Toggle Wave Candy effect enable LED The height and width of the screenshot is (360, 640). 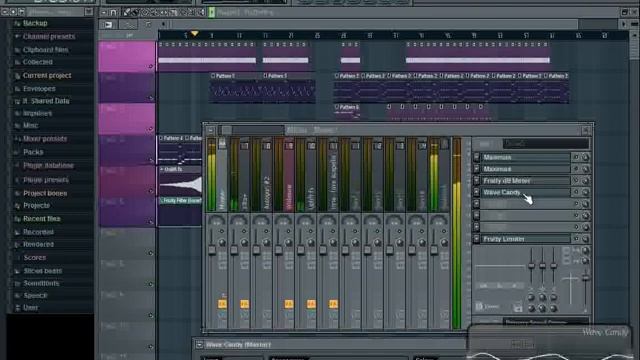point(576,192)
